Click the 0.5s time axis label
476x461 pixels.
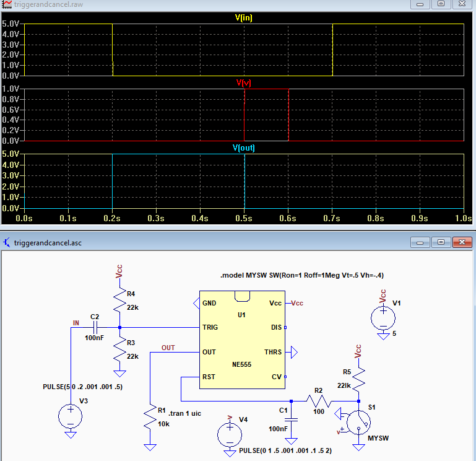[x=244, y=219]
